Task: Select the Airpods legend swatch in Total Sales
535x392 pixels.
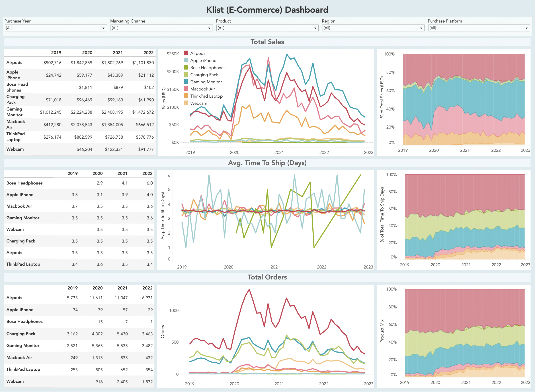Action: (186, 53)
